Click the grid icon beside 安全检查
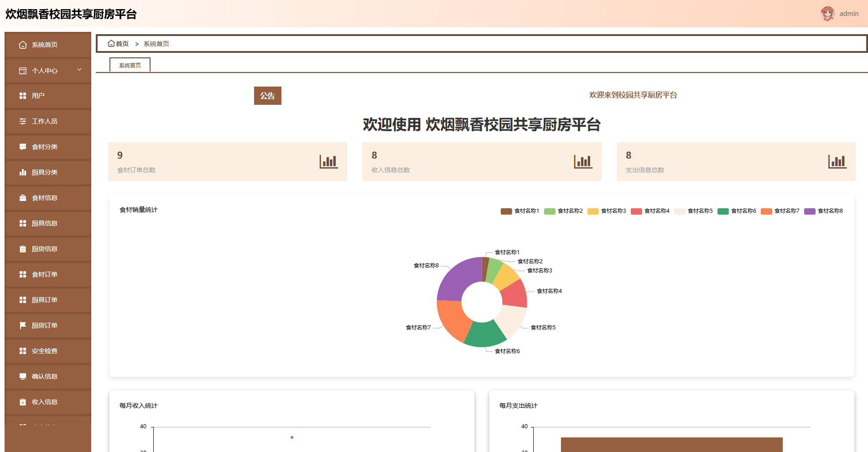 [23, 351]
